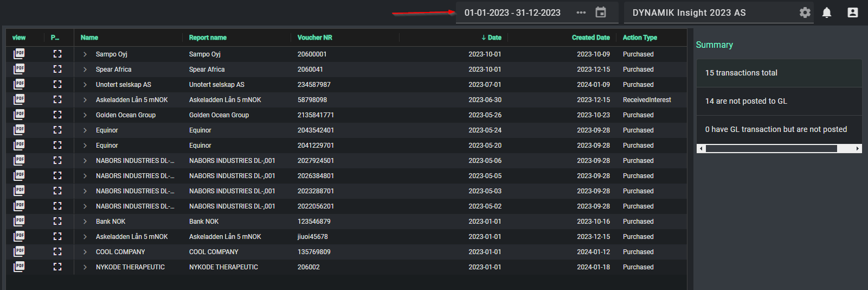
Task: Open PDF for Sampo Oyj row
Action: click(x=19, y=54)
